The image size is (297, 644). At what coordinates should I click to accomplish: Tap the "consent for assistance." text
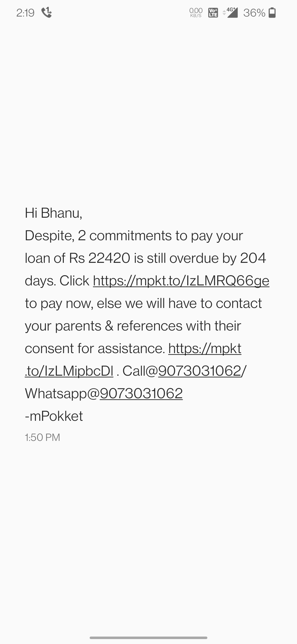click(95, 348)
